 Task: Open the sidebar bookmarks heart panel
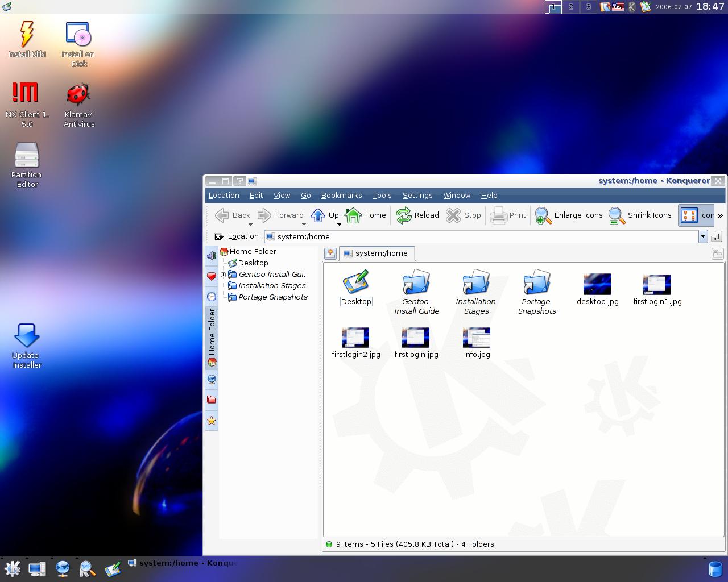tap(212, 276)
